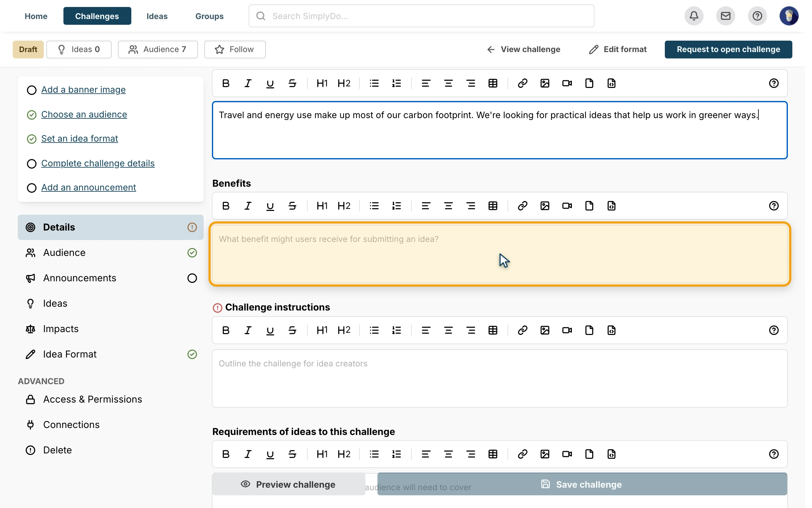This screenshot has width=812, height=508.
Task: Open the notifications bell
Action: [694, 16]
